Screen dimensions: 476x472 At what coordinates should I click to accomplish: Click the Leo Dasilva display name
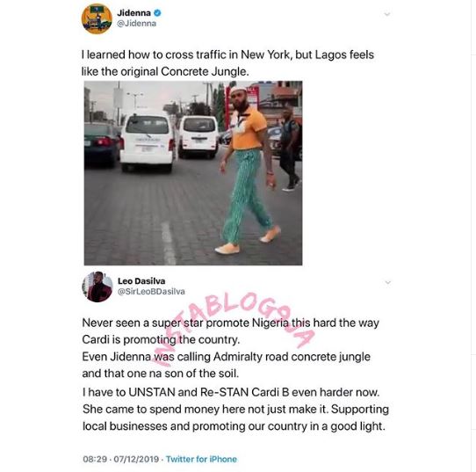(x=141, y=281)
